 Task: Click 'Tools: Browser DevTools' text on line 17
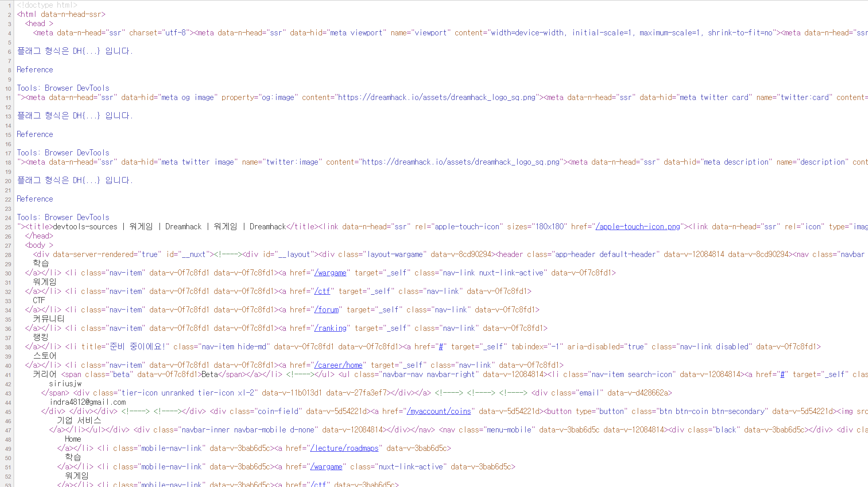(63, 153)
